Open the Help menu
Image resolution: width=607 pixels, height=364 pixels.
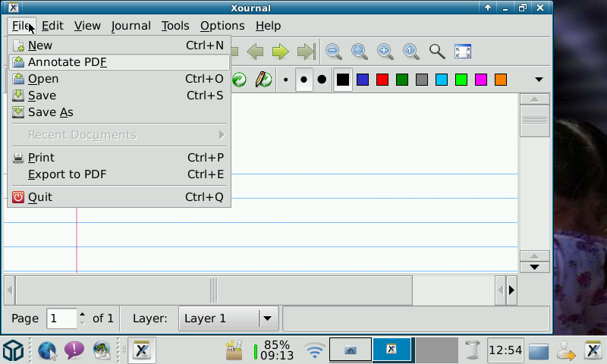tap(268, 26)
